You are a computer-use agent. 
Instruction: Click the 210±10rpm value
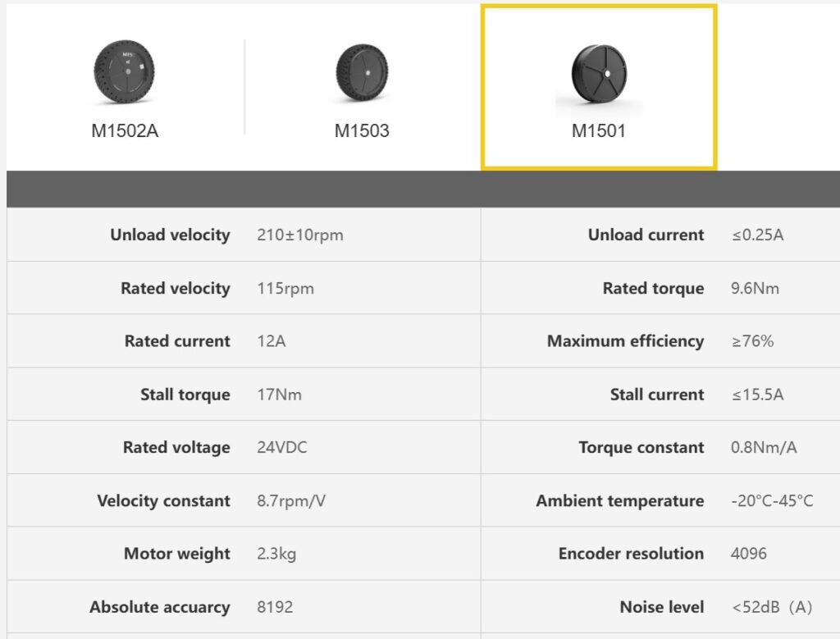[x=300, y=235]
